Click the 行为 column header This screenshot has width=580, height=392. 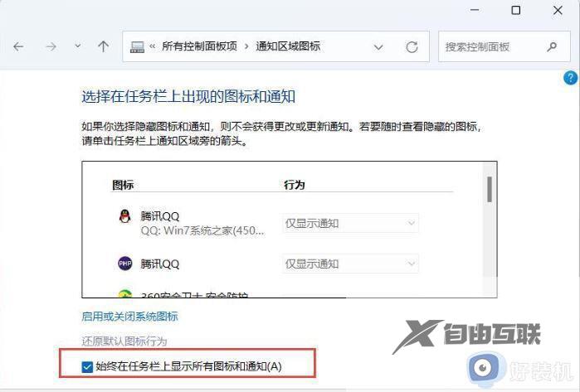coord(295,184)
